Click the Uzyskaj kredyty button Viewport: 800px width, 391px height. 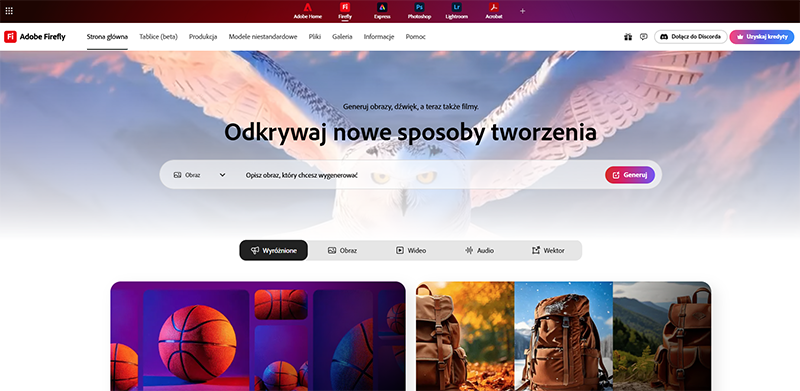click(762, 37)
